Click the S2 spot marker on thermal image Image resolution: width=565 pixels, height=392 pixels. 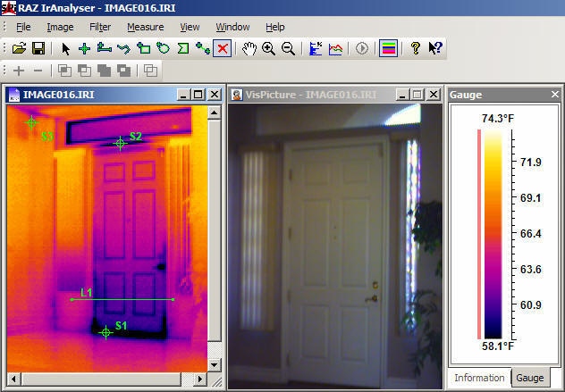[120, 143]
